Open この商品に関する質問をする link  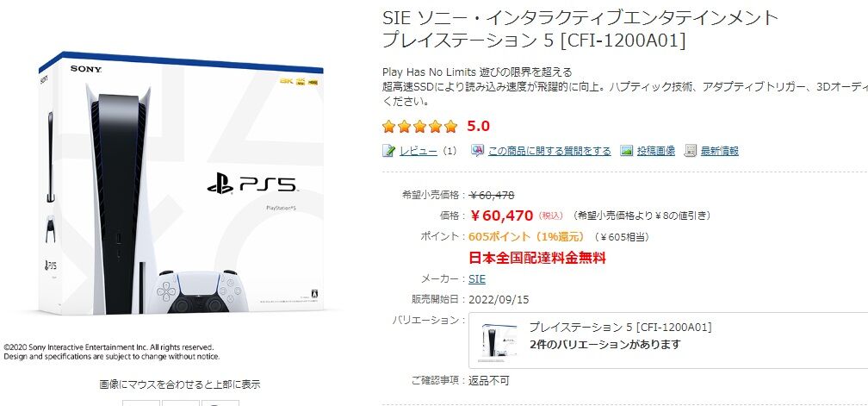pos(549,151)
